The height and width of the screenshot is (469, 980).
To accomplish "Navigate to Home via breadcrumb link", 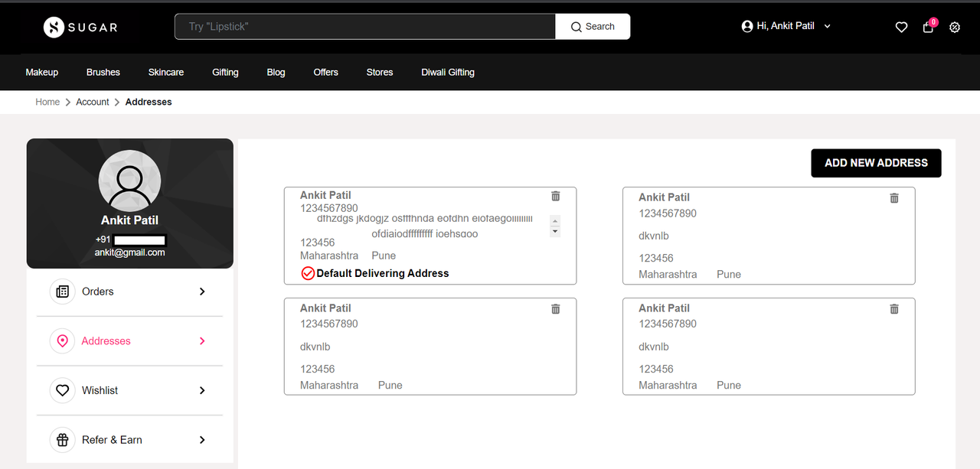I will click(47, 101).
